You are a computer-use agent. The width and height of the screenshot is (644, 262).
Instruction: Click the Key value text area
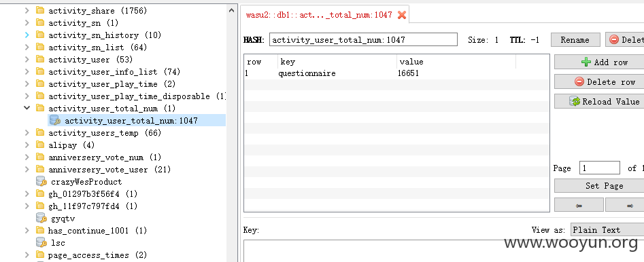point(443,251)
